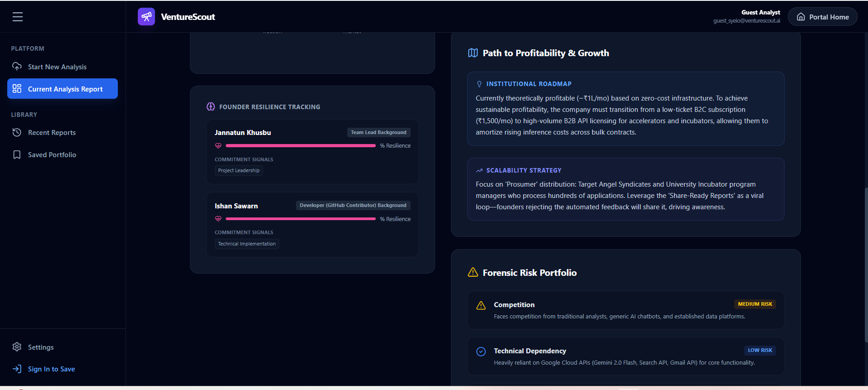Click the SCALABILITY STRATEGY heading
This screenshot has width=868, height=390.
524,170
